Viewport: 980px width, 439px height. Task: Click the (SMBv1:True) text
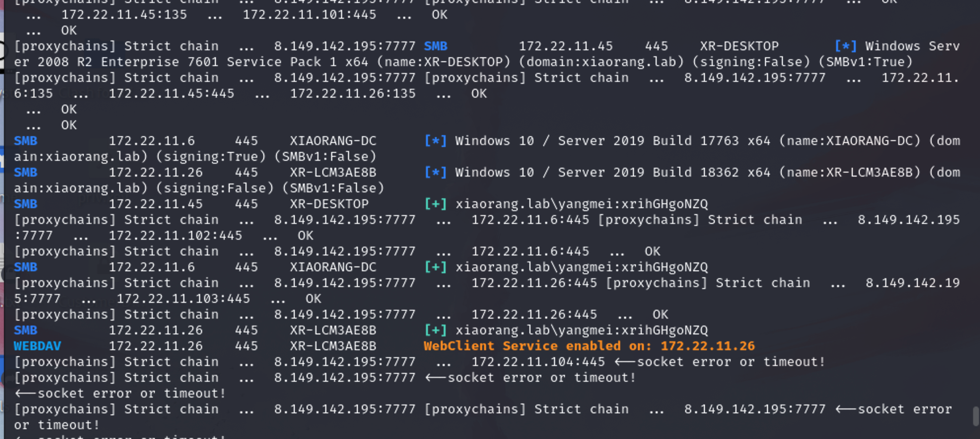[x=866, y=62]
